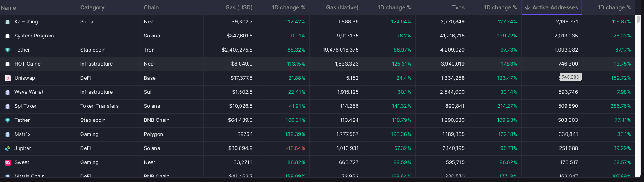This screenshot has height=182, width=644.
Task: Click the 2,198,771 active addresses value
Action: coord(567,22)
